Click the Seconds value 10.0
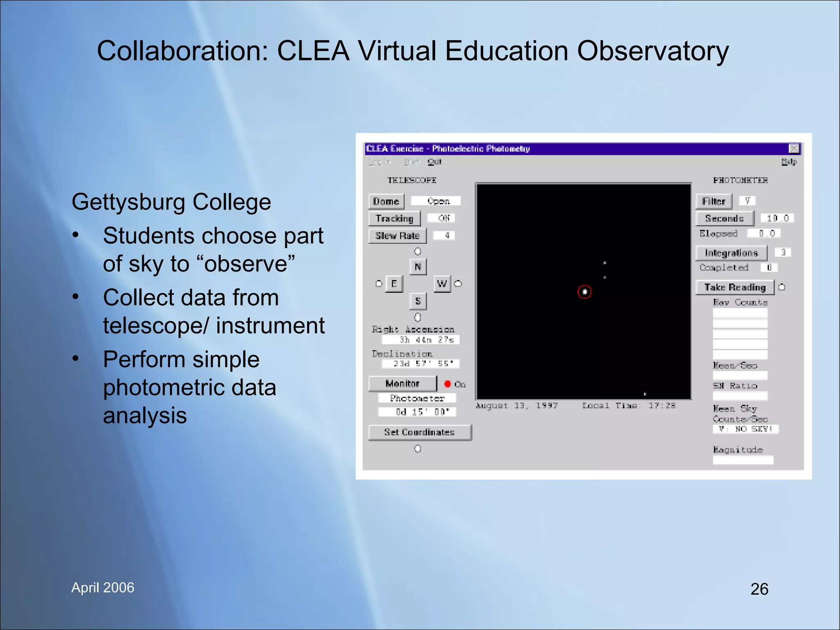840x630 pixels. 777,218
